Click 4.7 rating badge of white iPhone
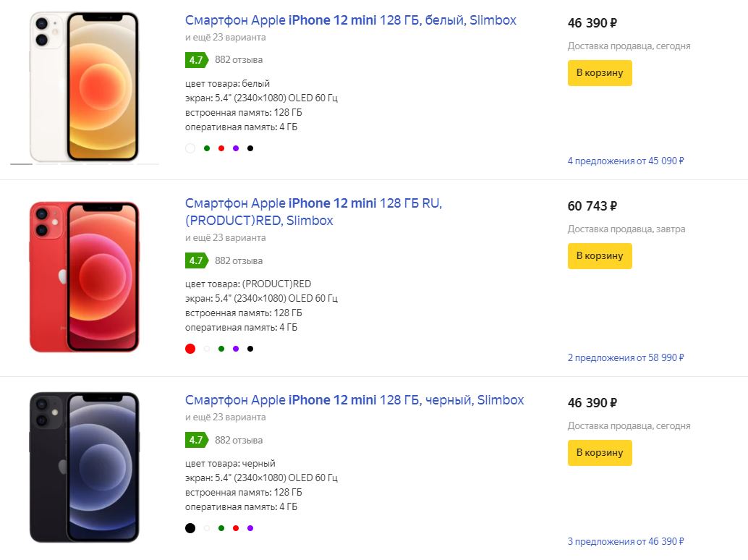Screen dimensions: 748x560 tap(196, 60)
